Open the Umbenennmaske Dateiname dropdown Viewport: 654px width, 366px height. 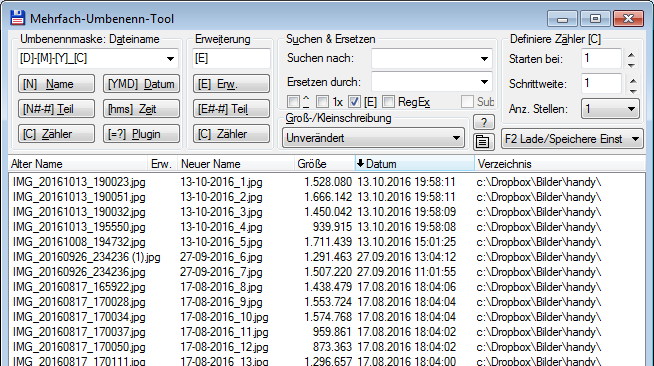coord(170,59)
